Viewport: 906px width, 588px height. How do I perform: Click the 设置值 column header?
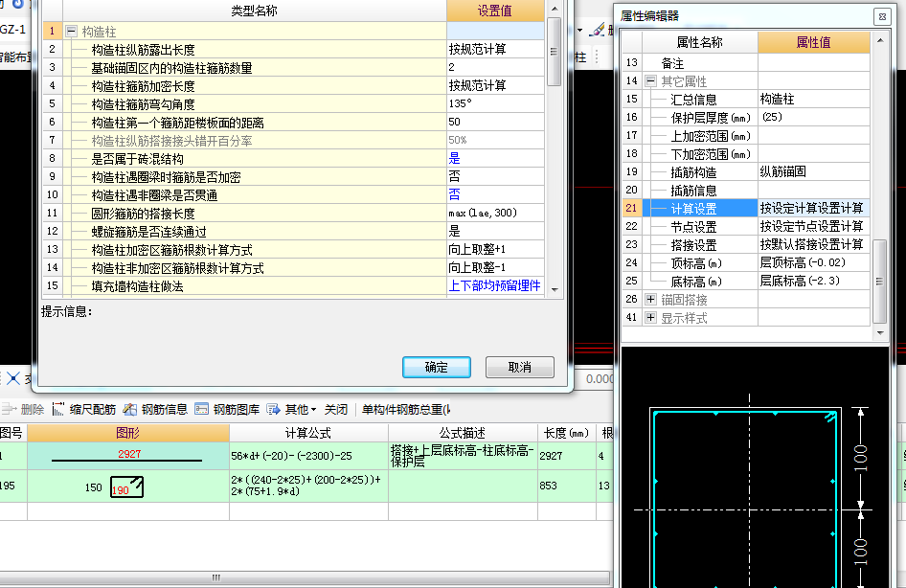pos(495,11)
